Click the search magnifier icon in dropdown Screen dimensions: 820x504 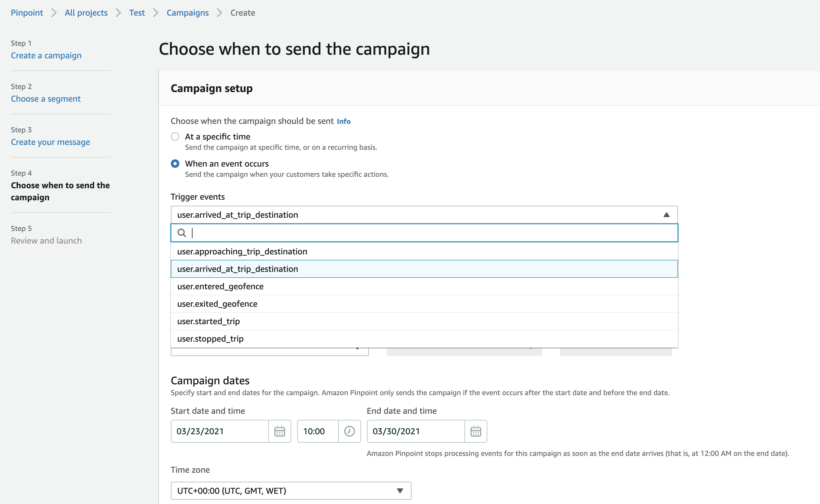182,233
